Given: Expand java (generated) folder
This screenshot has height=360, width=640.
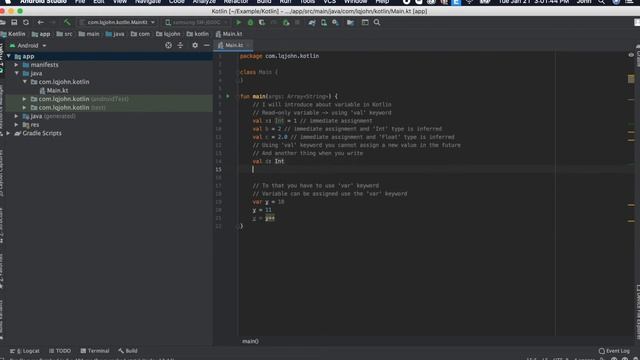Looking at the screenshot, I should (x=16, y=116).
